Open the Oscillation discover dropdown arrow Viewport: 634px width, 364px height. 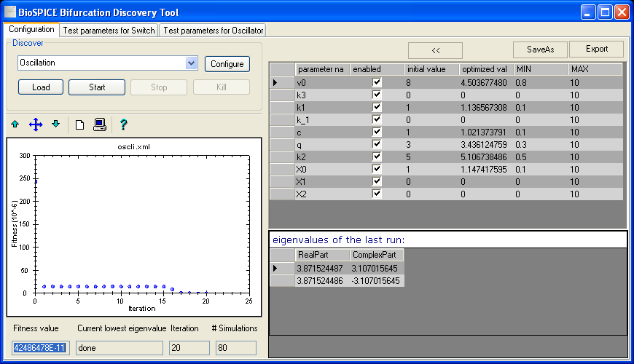click(x=191, y=63)
